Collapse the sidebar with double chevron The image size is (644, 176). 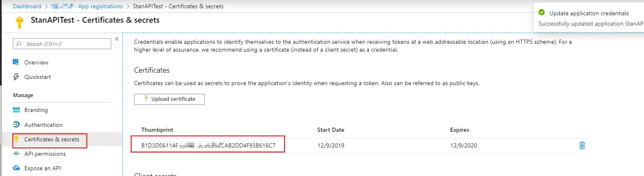tap(117, 39)
